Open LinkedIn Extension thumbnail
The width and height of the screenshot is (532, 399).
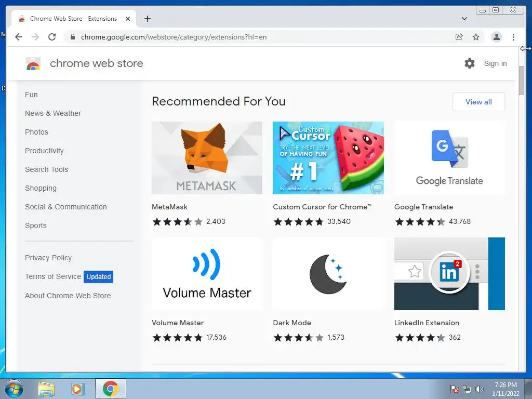pos(449,274)
